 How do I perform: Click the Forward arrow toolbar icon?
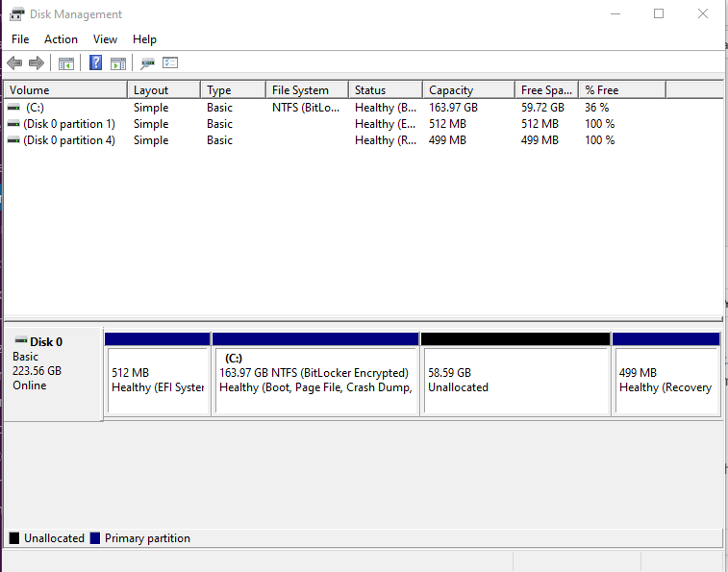tap(37, 62)
